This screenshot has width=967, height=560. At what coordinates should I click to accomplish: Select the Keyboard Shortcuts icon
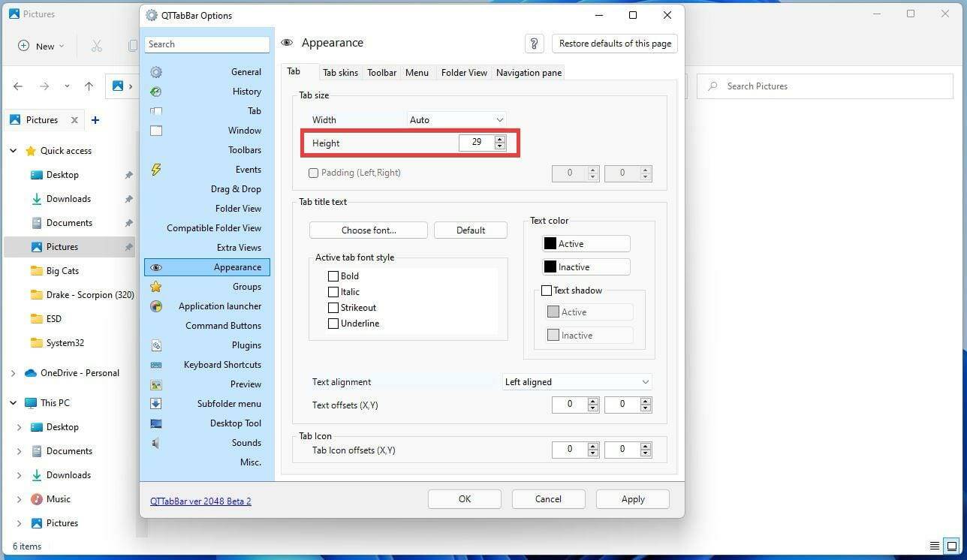coord(156,364)
